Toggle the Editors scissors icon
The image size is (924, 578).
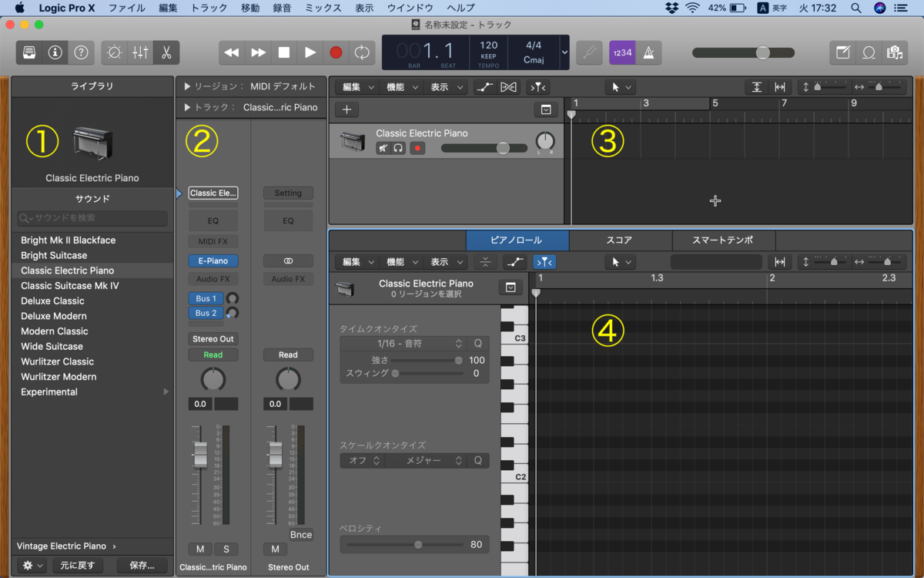coord(166,52)
